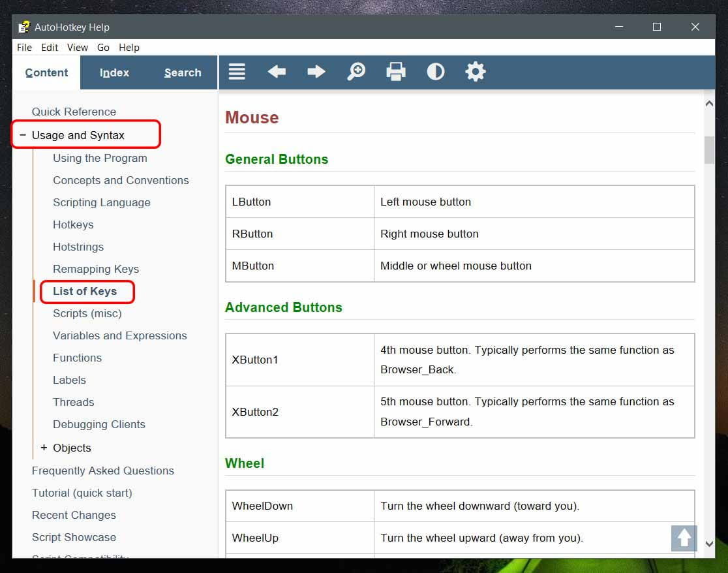Switch to the Index tab
This screenshot has height=573, width=728.
click(114, 72)
